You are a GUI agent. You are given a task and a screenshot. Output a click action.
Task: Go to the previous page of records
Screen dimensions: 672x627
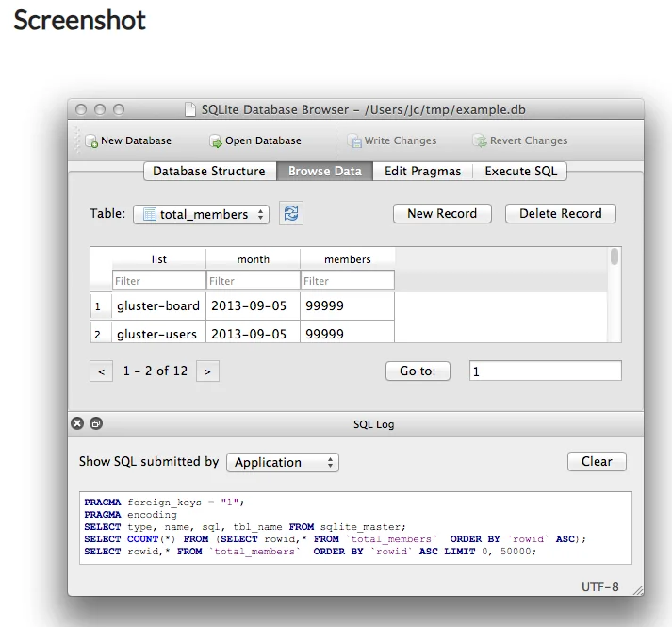tap(101, 371)
